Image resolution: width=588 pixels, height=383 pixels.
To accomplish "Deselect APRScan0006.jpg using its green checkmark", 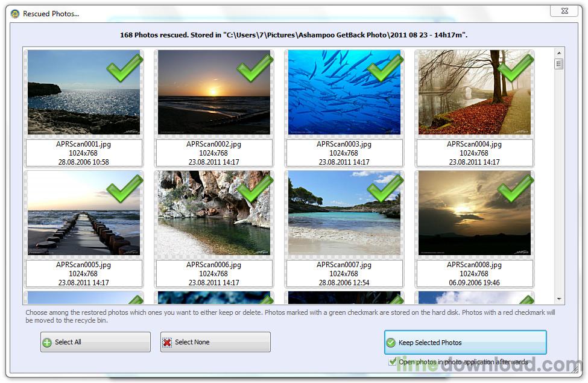I will [x=255, y=188].
